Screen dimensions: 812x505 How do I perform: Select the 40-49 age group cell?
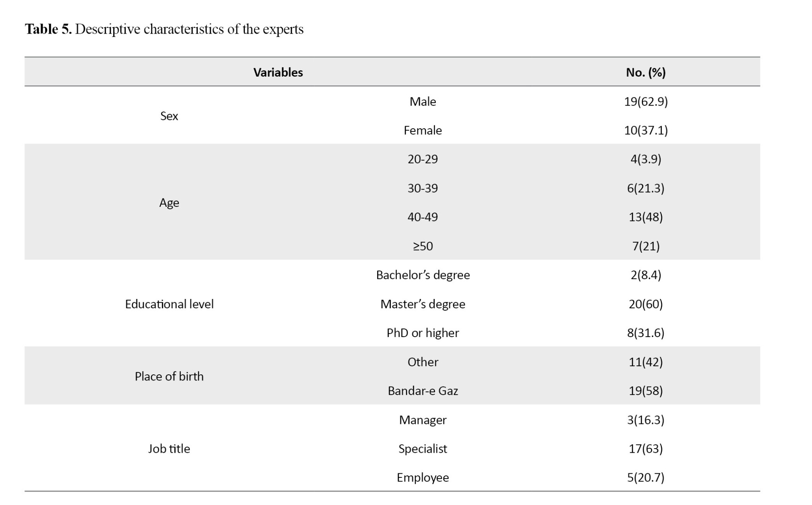point(423,217)
